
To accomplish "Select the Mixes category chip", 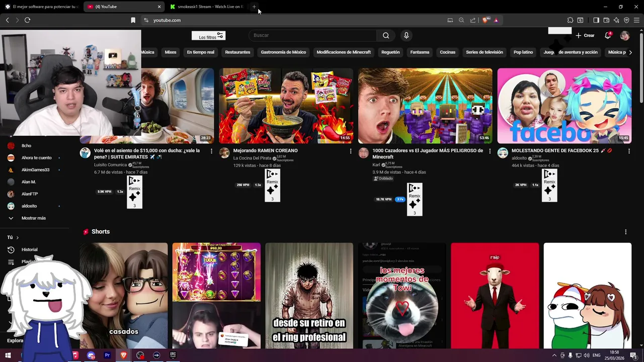I will pos(171,52).
